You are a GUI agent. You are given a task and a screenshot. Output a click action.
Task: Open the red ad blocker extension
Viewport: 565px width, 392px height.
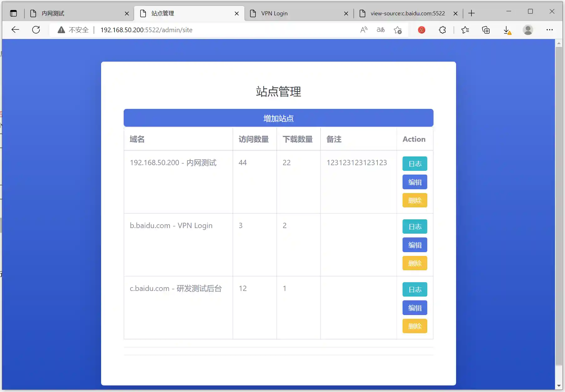[421, 30]
